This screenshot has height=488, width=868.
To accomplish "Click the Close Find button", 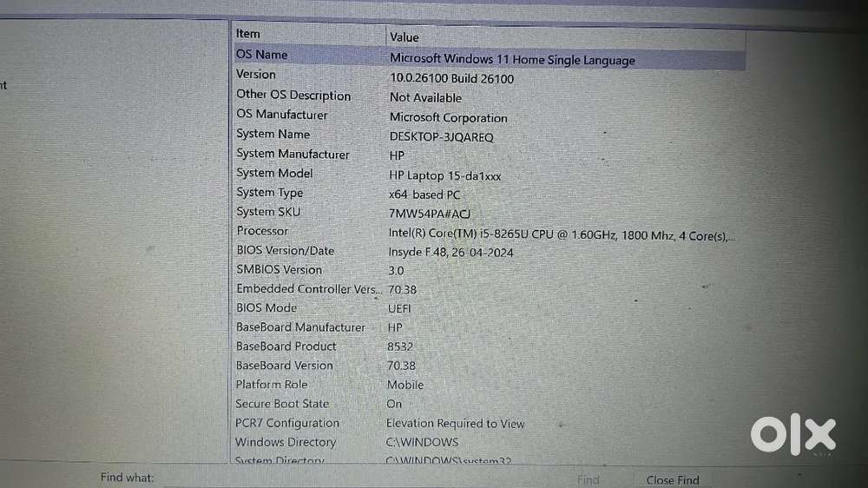I will [673, 479].
